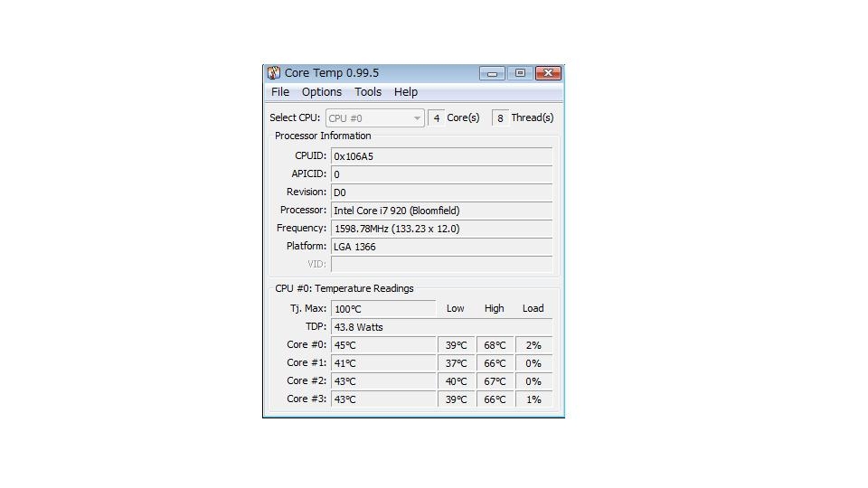Click Core #1 low temperature 37°C
868x488 pixels.
pos(457,363)
